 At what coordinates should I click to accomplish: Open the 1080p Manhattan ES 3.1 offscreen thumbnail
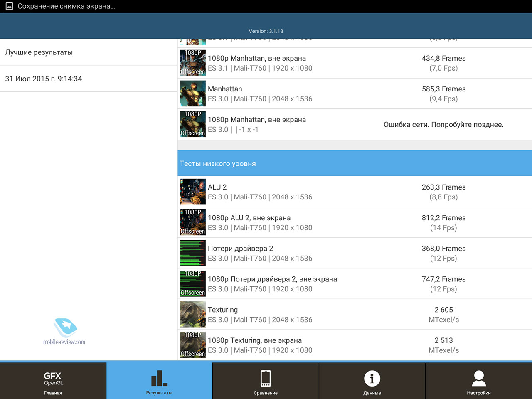[192, 63]
